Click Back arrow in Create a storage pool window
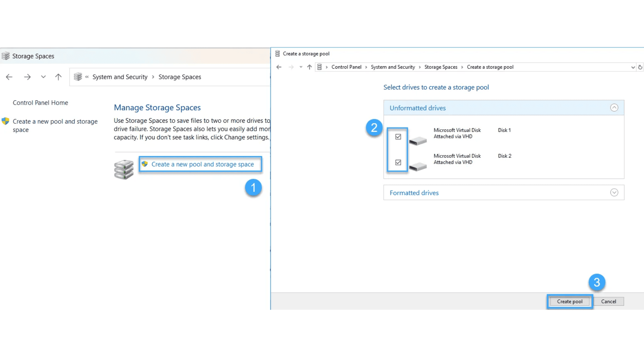Screen dimensions: 644x357 point(279,67)
